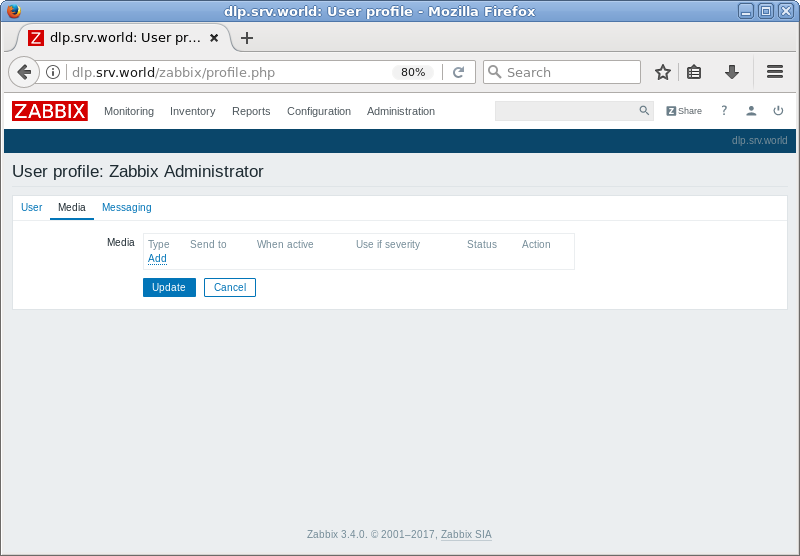The height and width of the screenshot is (556, 800).
Task: Minimize the Firefox window
Action: pos(746,11)
